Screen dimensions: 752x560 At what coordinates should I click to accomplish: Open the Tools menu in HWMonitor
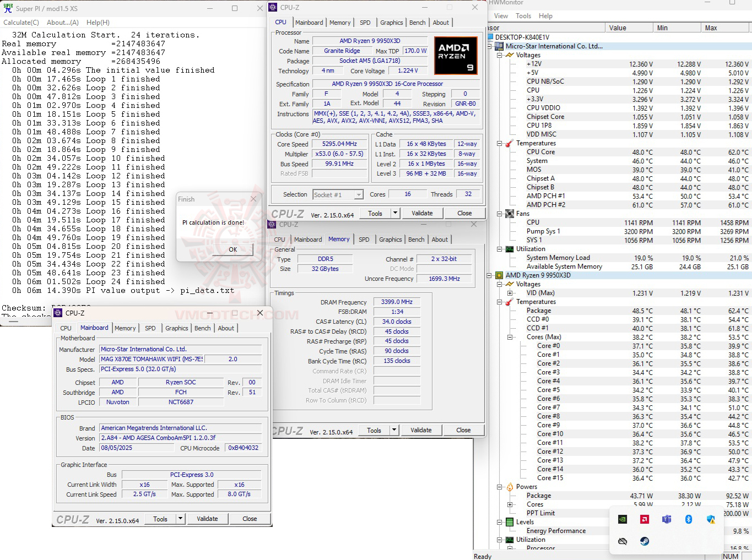523,15
